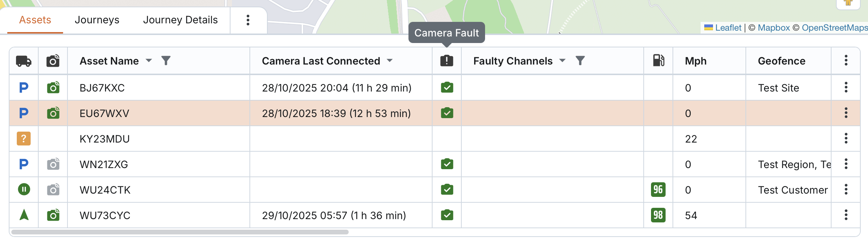This screenshot has width=868, height=245.
Task: Click camera fault check for WU24CTK
Action: click(x=447, y=190)
